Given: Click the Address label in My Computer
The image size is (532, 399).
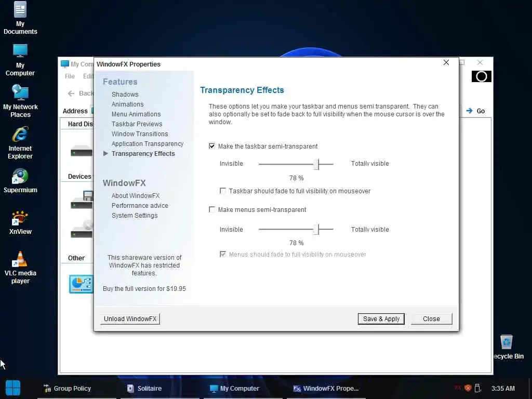Looking at the screenshot, I should 75,111.
